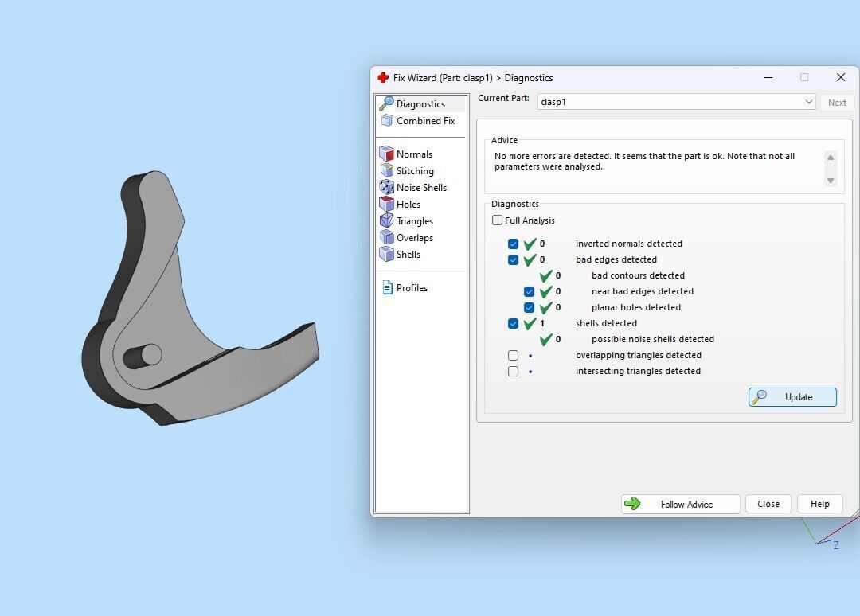Screen dimensions: 860x616
Task: Click the Overlaps cube icon
Action: (x=387, y=237)
